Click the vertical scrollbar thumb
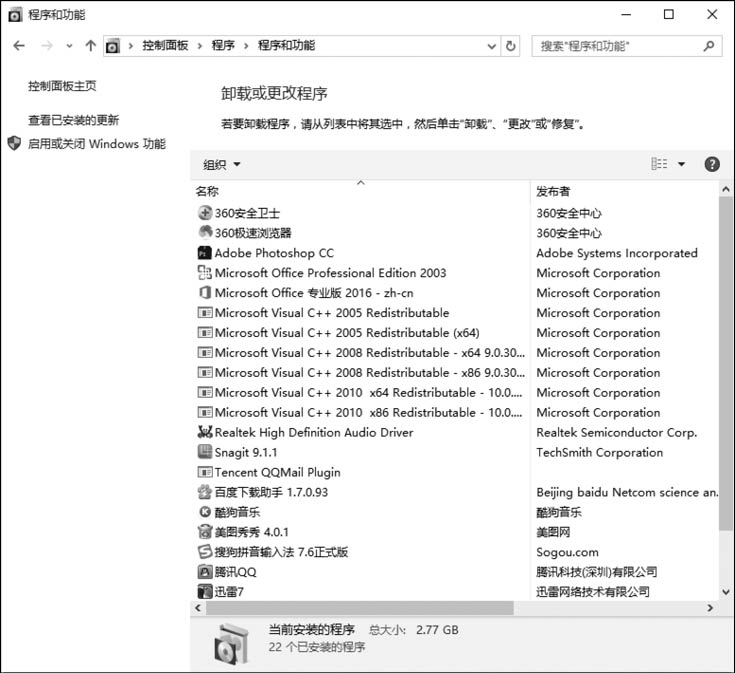The image size is (735, 673). [726, 363]
